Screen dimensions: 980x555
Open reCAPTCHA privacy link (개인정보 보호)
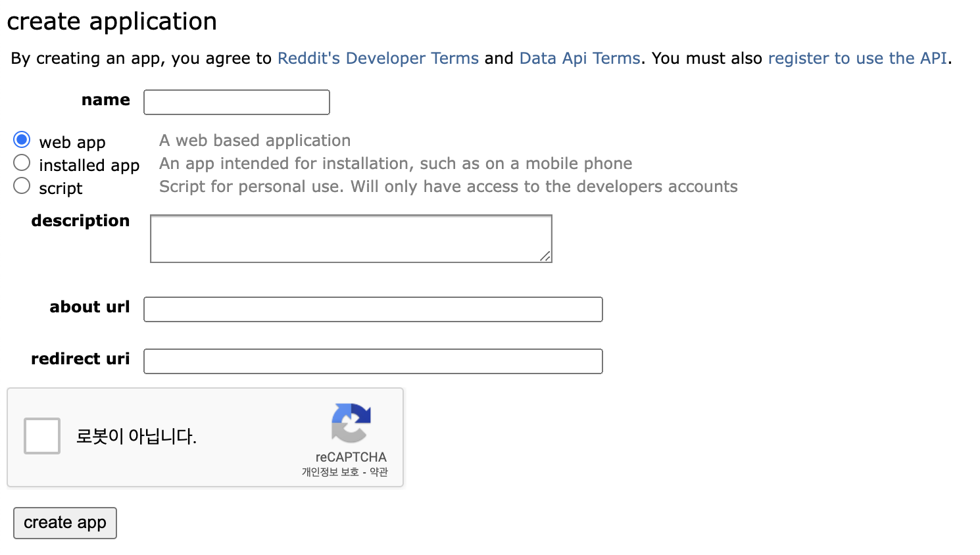[x=330, y=472]
